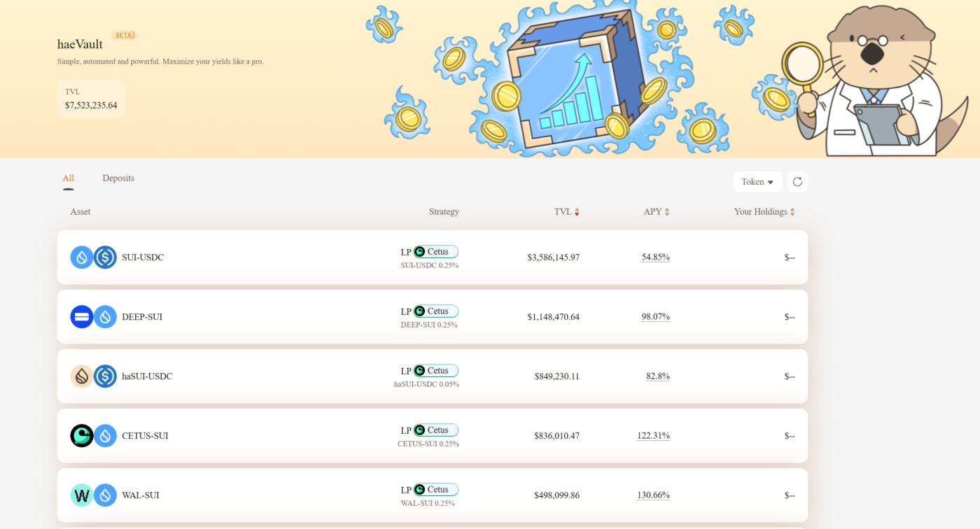
Task: Open the 82.8% APY details
Action: click(x=658, y=376)
